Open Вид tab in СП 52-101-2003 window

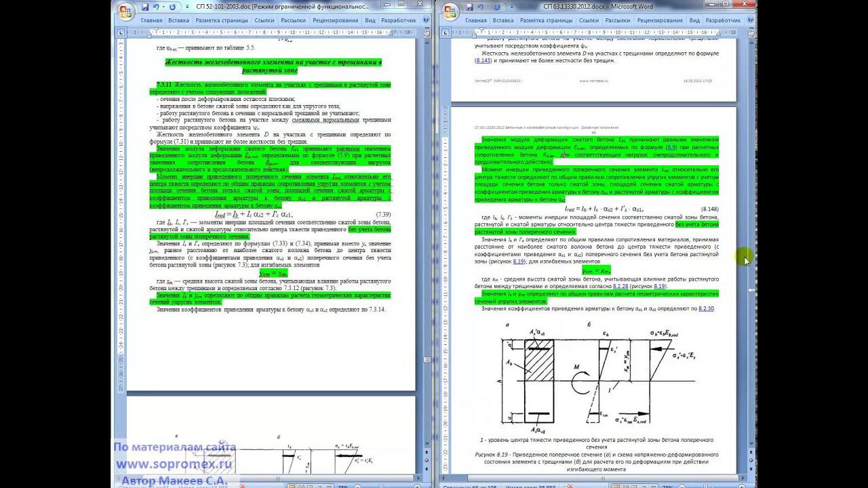[x=370, y=20]
